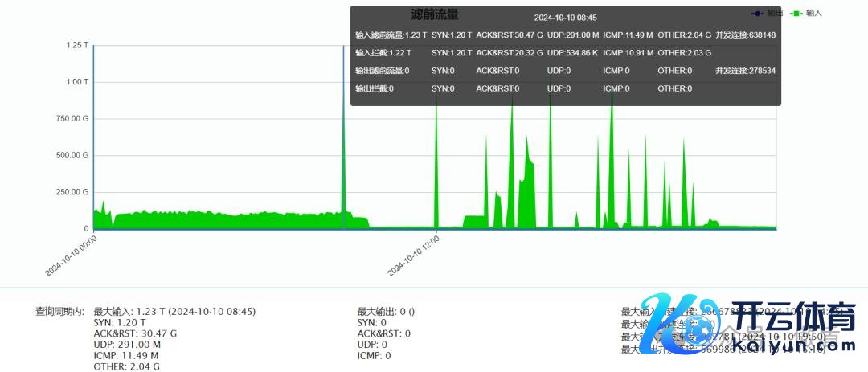This screenshot has width=868, height=372.
Task: Click the 750.00 G y-axis label
Action: [72, 119]
